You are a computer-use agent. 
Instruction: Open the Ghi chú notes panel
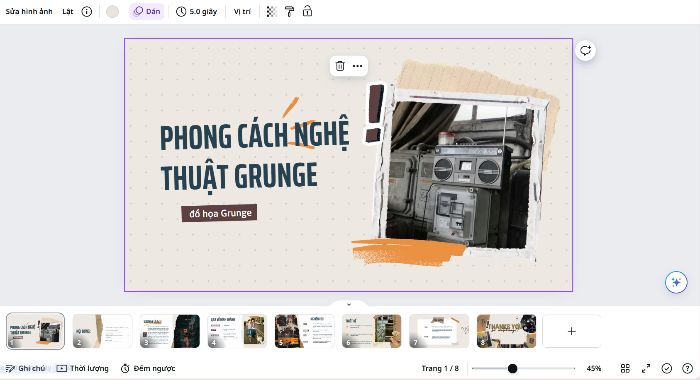(25, 368)
